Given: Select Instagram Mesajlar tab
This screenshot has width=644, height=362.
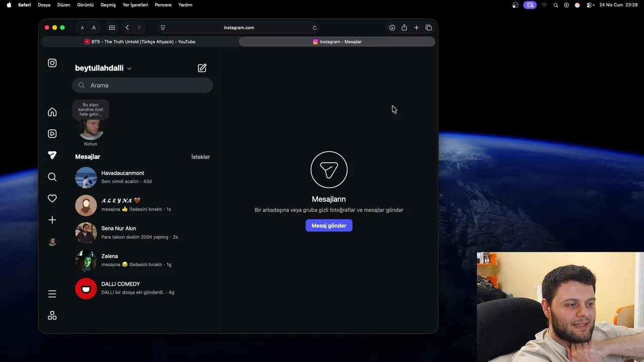Looking at the screenshot, I should point(337,42).
